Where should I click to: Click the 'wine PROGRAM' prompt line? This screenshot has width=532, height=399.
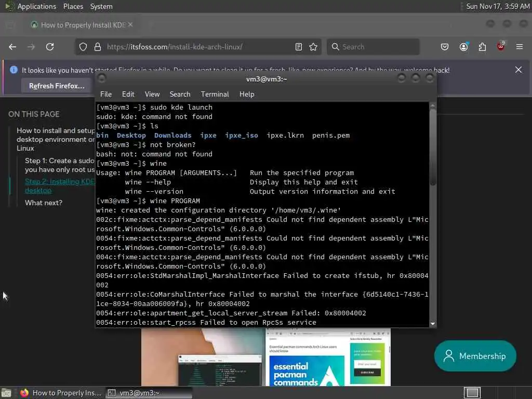click(x=175, y=201)
